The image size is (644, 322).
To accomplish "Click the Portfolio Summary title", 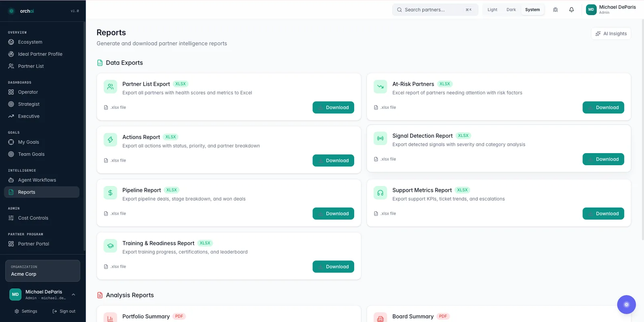I will point(146,317).
